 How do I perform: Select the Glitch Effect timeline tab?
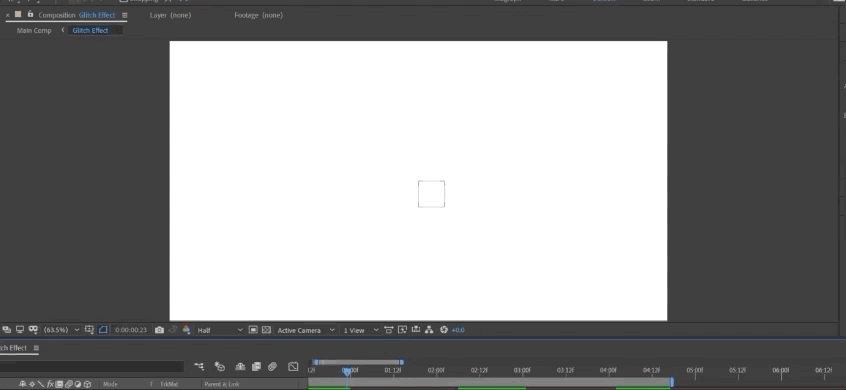[x=13, y=348]
